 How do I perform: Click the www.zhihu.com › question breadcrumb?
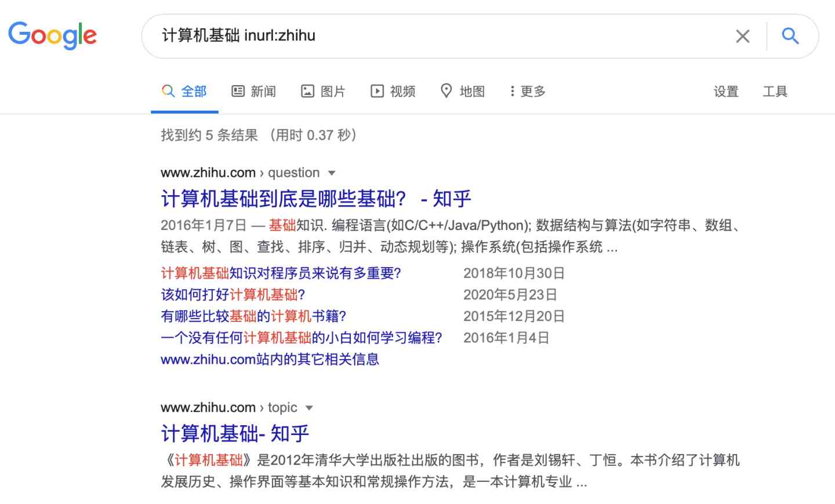(x=240, y=173)
